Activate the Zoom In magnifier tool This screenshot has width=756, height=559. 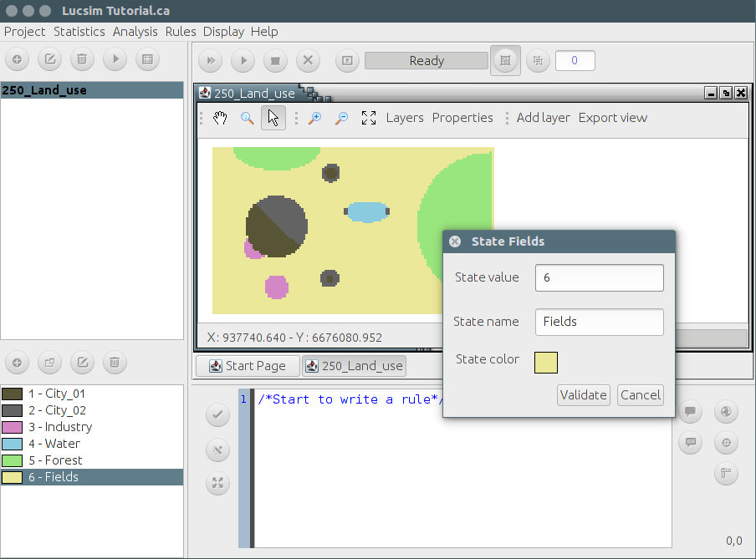click(314, 118)
